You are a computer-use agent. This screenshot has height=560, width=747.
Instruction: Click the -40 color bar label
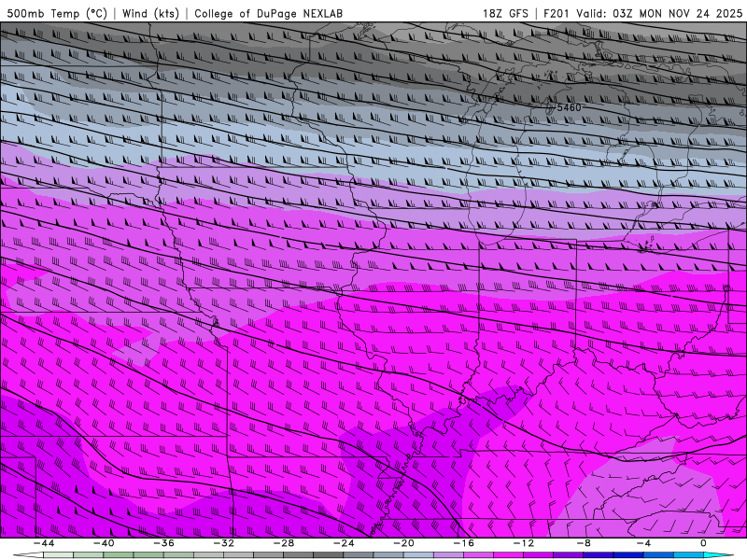104,543
